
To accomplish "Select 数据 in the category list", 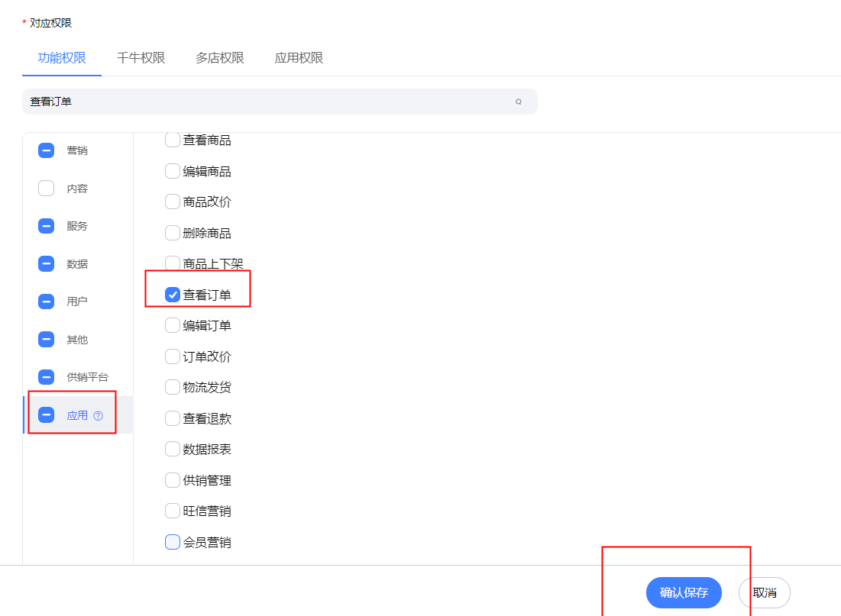I will 77,264.
